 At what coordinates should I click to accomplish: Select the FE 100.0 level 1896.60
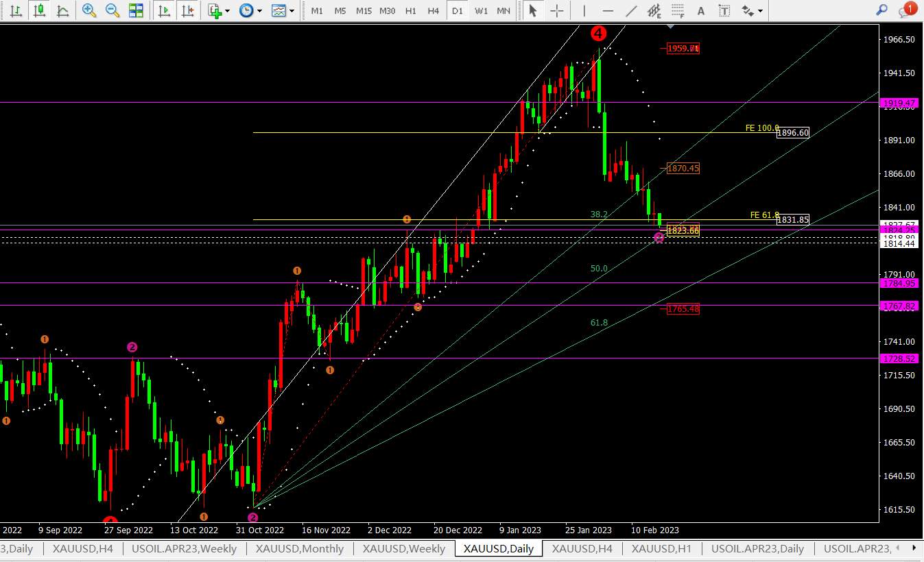792,133
